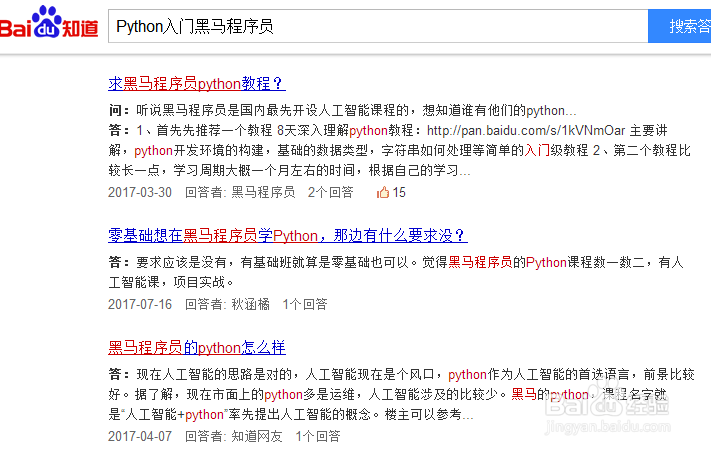The image size is (711, 452).
Task: Click the search input field with Python入门黑马程序员
Action: [378, 26]
